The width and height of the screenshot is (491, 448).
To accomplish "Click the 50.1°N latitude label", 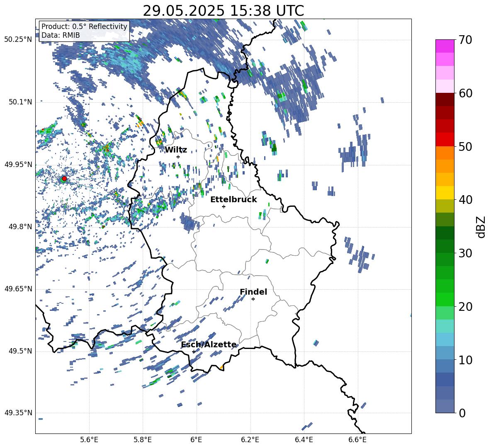I will pos(21,102).
